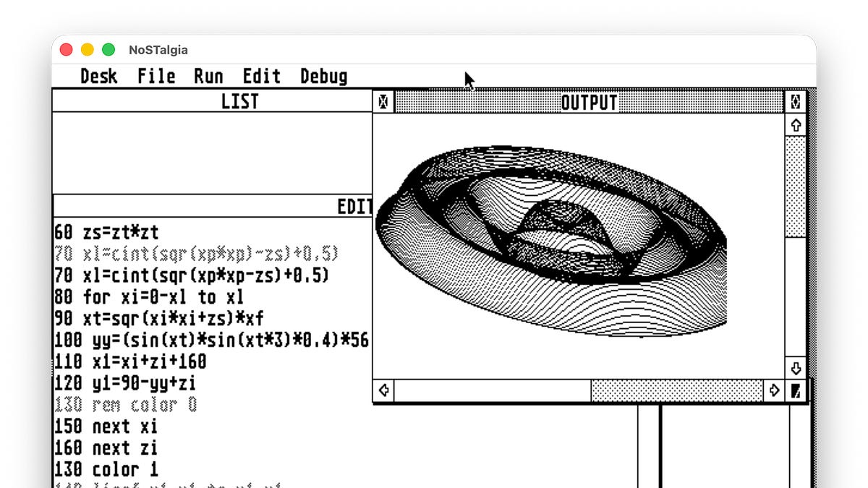Click the OUTPUT window size box icon

[x=796, y=391]
